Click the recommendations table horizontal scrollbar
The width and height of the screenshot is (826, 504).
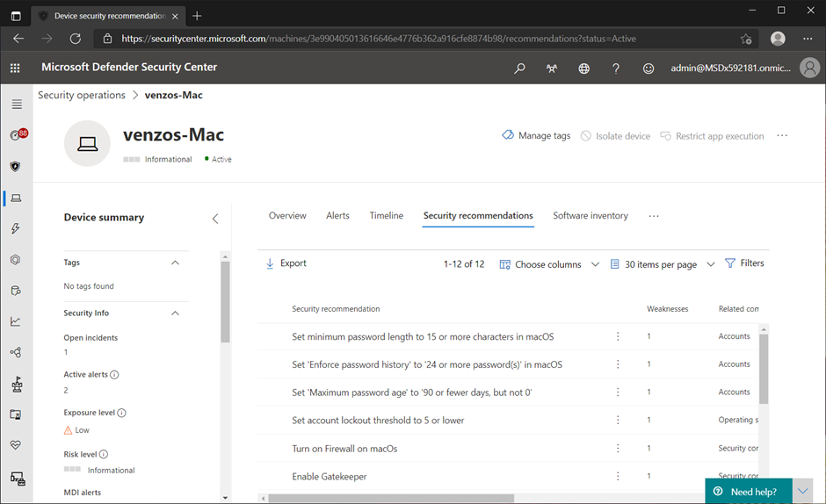pos(391,498)
